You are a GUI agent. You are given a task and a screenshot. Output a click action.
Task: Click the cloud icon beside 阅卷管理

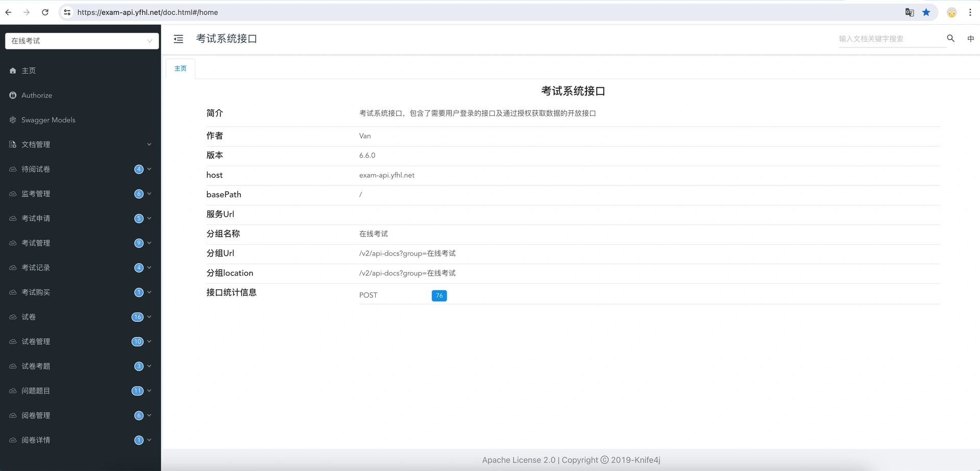pos(13,415)
